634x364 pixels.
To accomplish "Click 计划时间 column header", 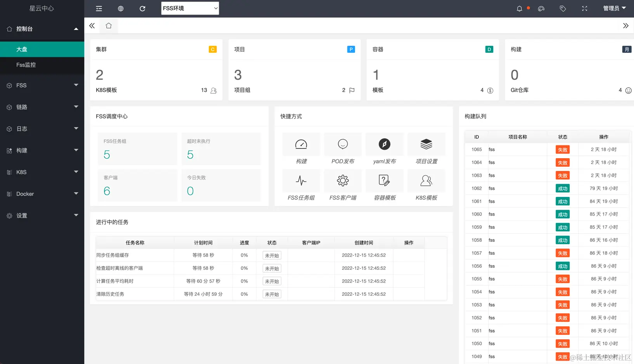I will click(x=203, y=243).
